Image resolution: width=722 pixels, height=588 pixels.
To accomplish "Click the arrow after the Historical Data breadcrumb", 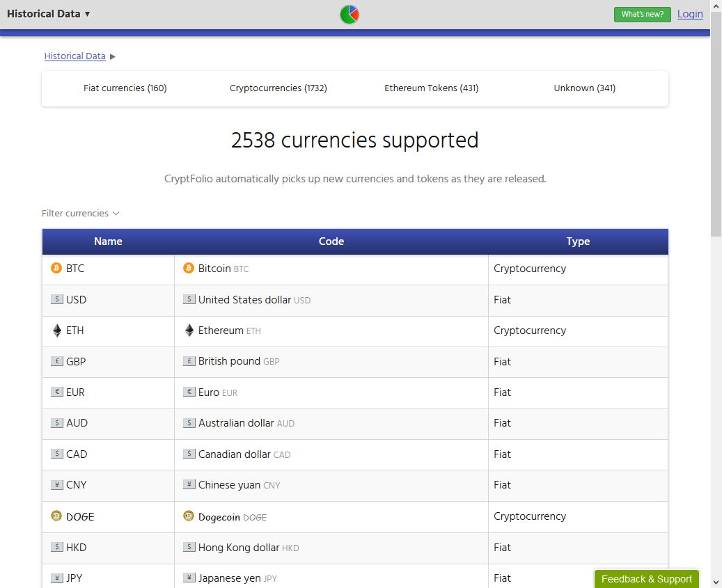I will [113, 56].
